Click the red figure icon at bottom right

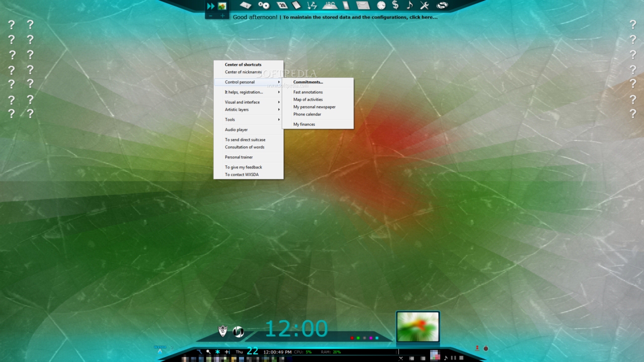coord(477,347)
